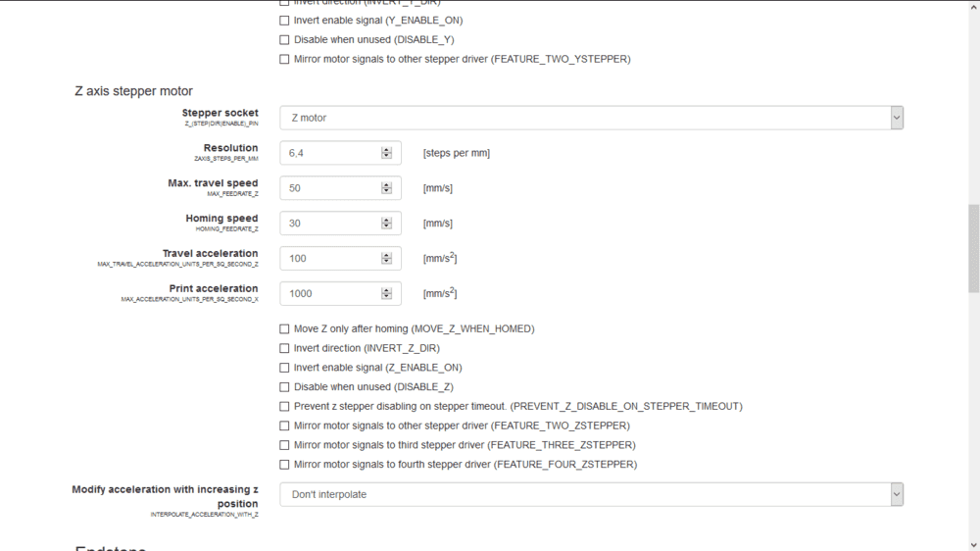
Task: Click the Print acceleration spinner arrows
Action: click(386, 293)
